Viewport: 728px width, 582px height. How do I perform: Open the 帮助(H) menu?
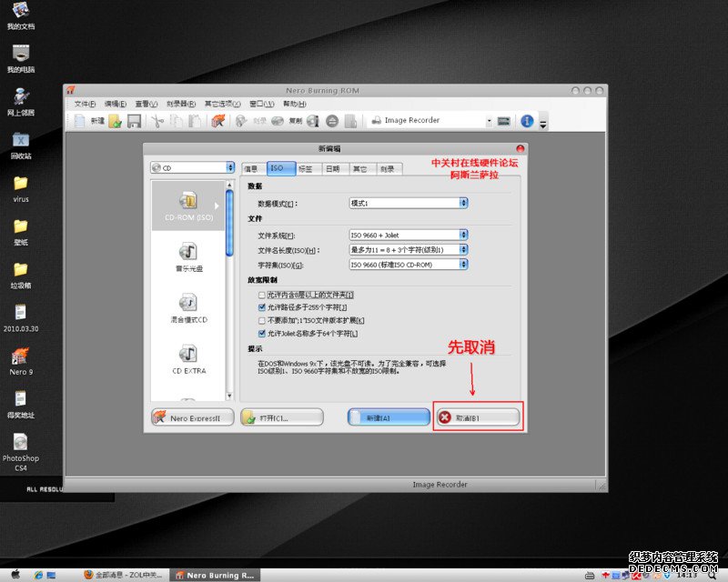(295, 104)
